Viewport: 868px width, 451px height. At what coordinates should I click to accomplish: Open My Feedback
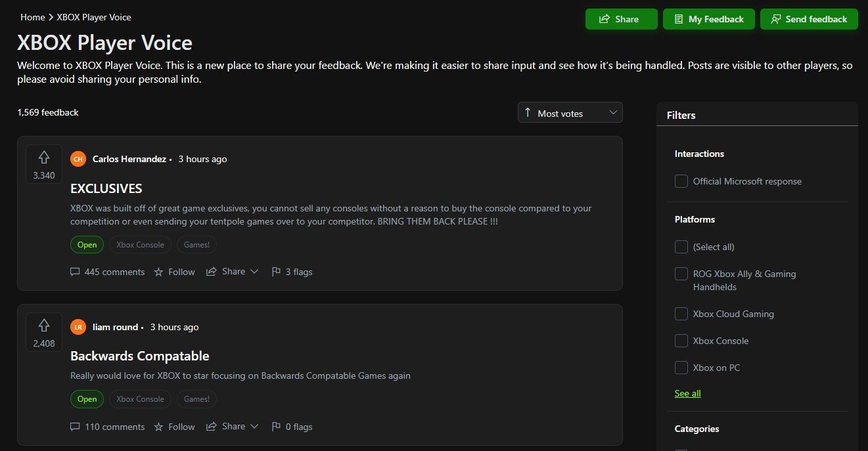click(x=709, y=19)
